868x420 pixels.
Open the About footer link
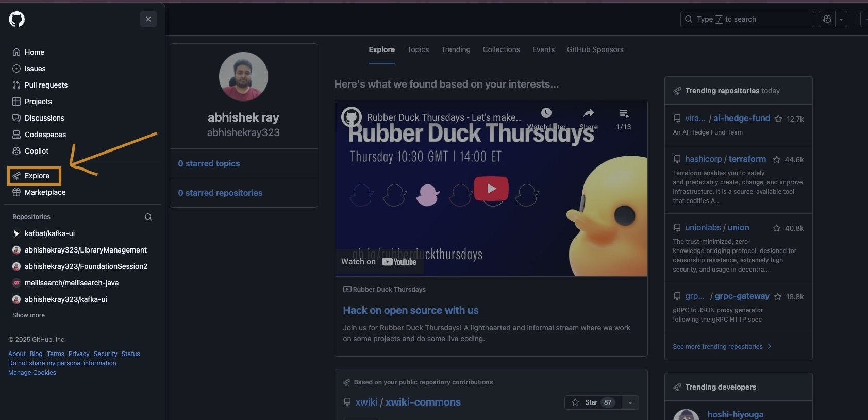pyautogui.click(x=17, y=354)
